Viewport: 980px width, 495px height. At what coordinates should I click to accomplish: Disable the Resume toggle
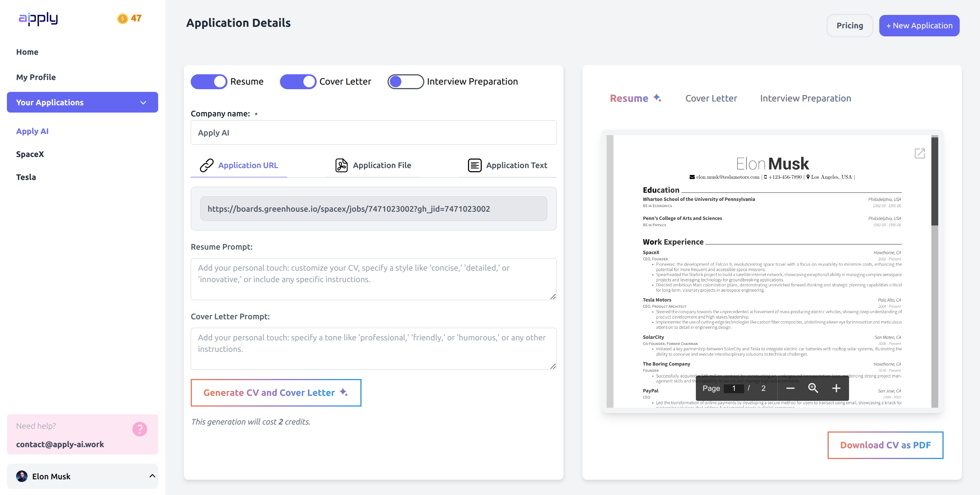click(209, 82)
